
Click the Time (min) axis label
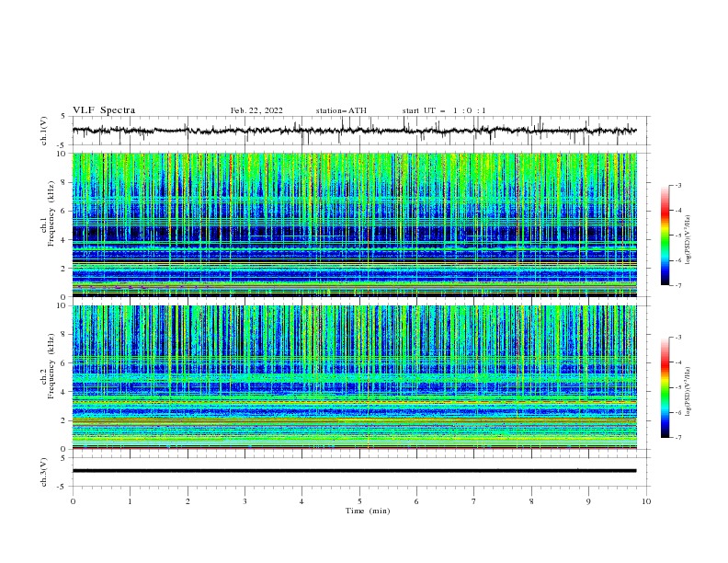(368, 511)
